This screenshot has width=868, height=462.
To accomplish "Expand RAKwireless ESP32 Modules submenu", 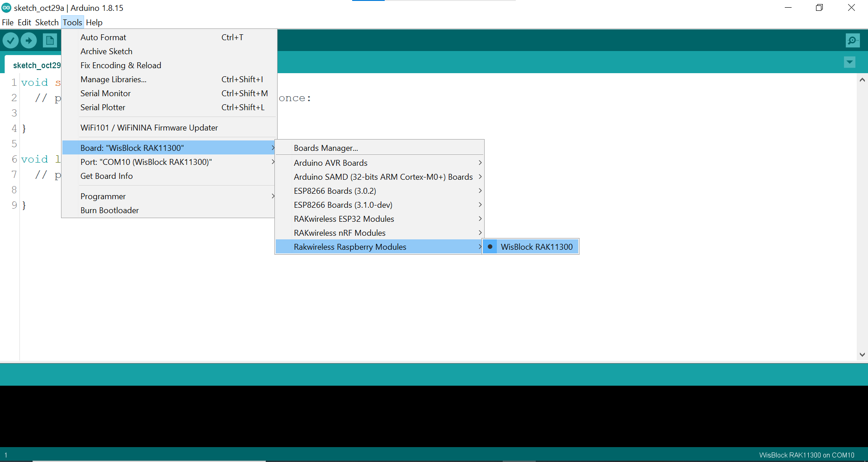I will click(x=379, y=219).
